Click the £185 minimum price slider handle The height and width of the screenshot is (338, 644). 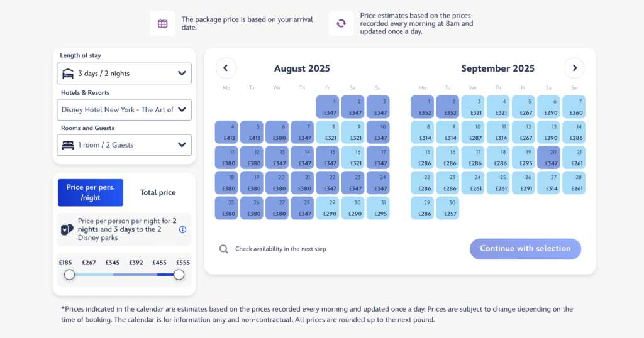point(70,275)
